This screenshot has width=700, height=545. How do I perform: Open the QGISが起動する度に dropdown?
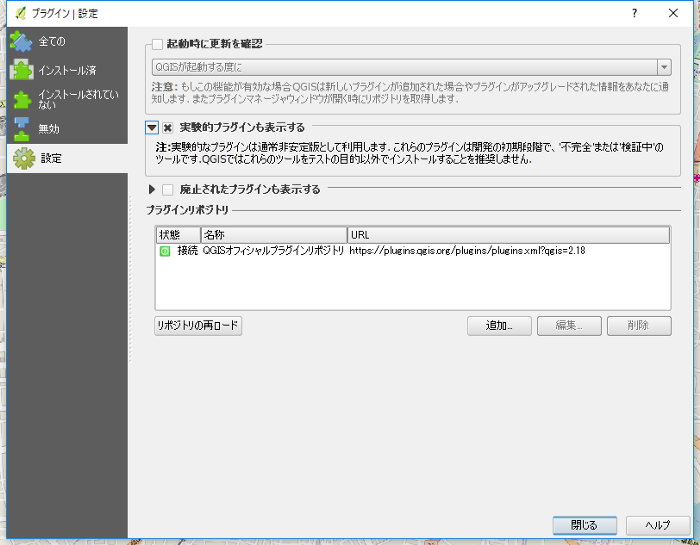pyautogui.click(x=411, y=67)
